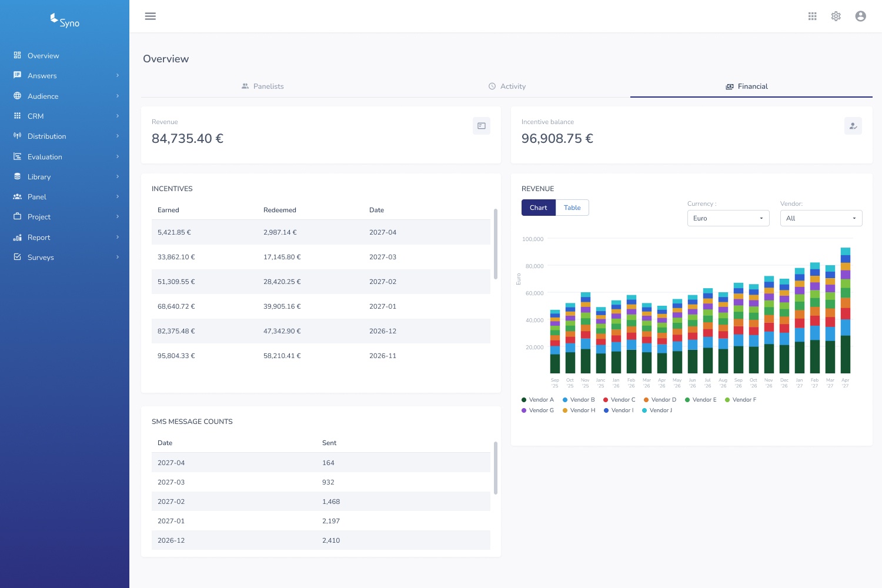Open the settings gear icon
The width and height of the screenshot is (882, 588).
[x=836, y=16]
